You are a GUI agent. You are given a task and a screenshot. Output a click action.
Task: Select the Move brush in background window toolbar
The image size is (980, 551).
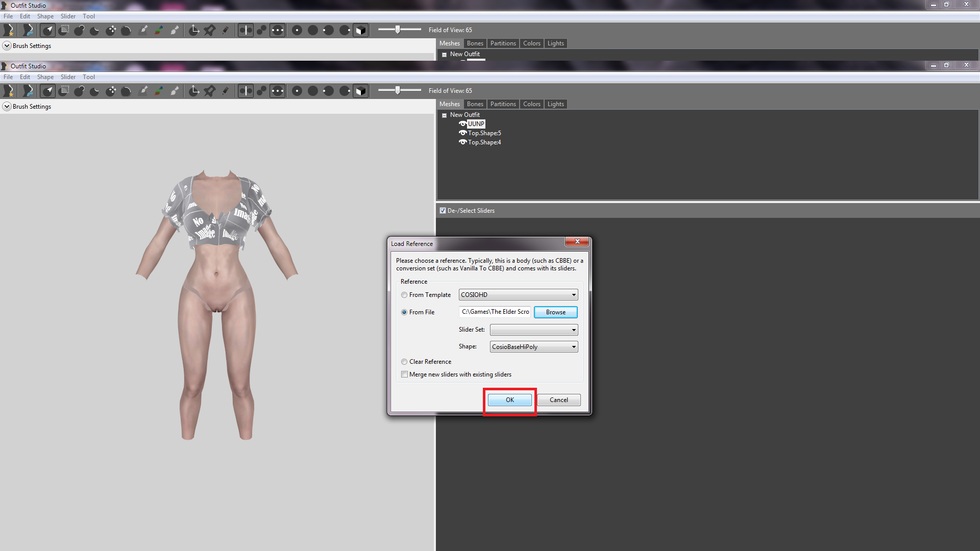pos(111,30)
